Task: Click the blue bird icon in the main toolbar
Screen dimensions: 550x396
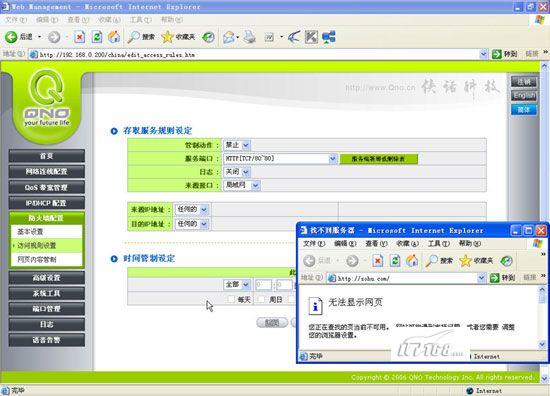Action: [294, 37]
